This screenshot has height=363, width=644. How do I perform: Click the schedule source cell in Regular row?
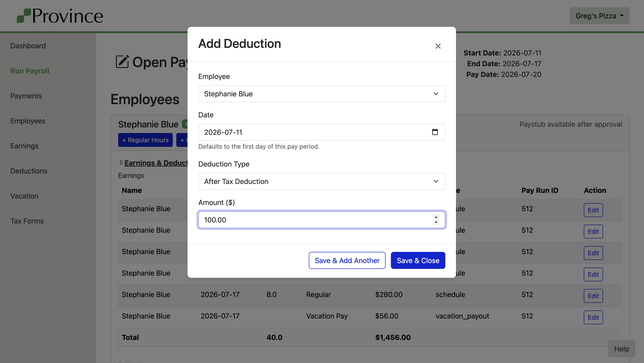pos(450,295)
